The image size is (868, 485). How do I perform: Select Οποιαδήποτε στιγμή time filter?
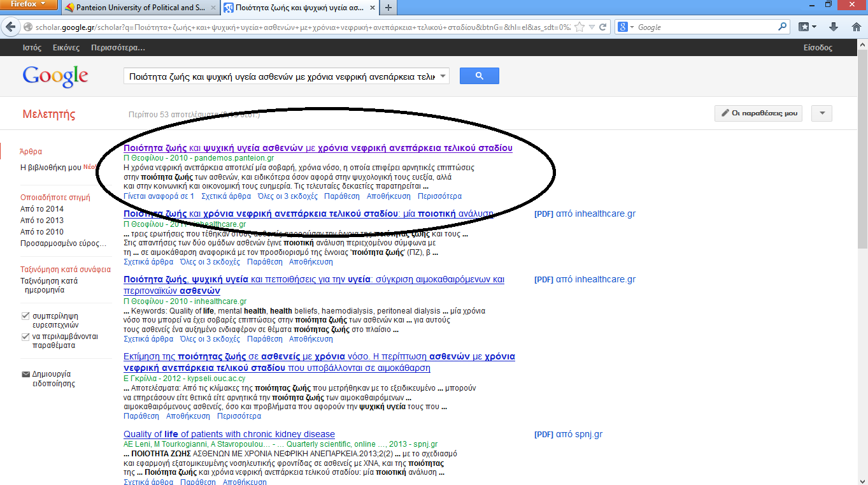[55, 198]
